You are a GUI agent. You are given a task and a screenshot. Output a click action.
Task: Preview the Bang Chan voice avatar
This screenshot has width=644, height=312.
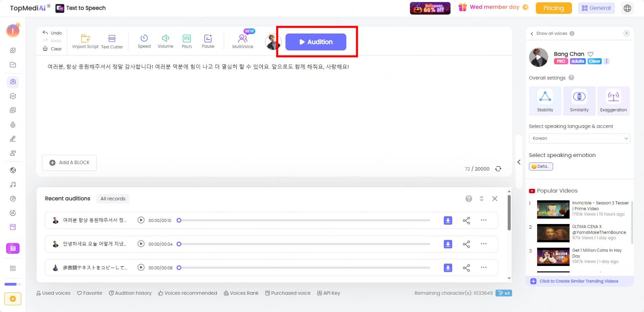click(538, 57)
